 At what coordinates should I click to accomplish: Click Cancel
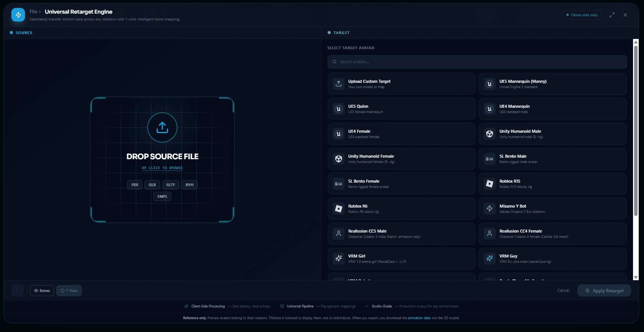point(563,290)
